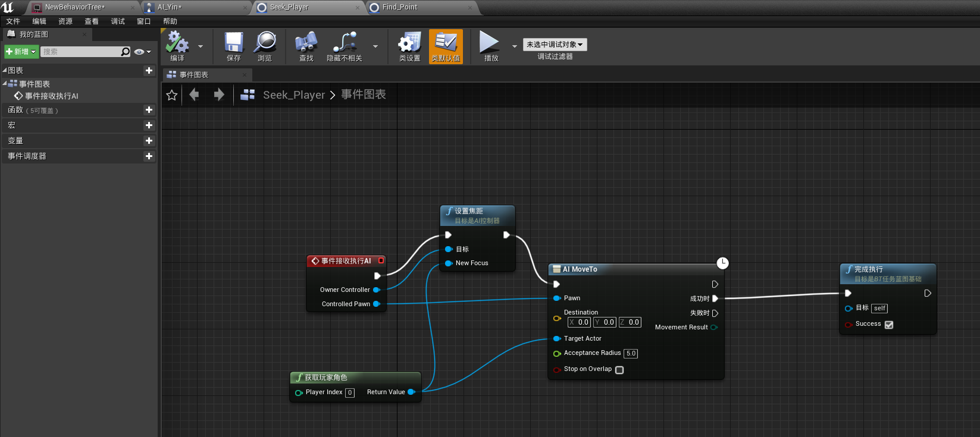Select the 事件图表 graph tab
980x437 pixels.
click(207, 75)
